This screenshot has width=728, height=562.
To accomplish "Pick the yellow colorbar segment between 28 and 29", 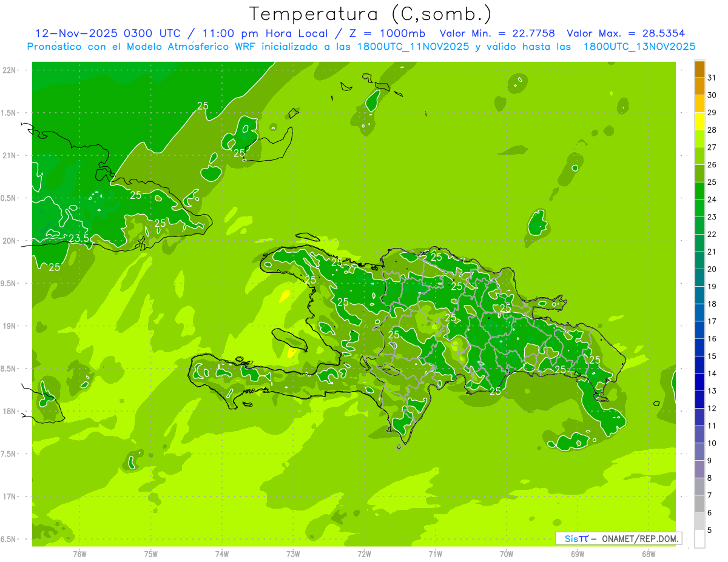I will click(x=699, y=121).
